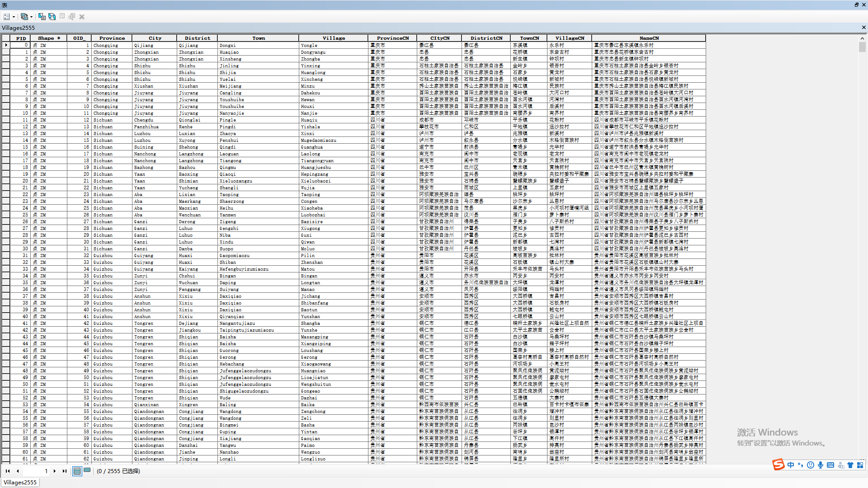The height and width of the screenshot is (488, 868).
Task: Jump to the first record
Action: click(x=8, y=471)
